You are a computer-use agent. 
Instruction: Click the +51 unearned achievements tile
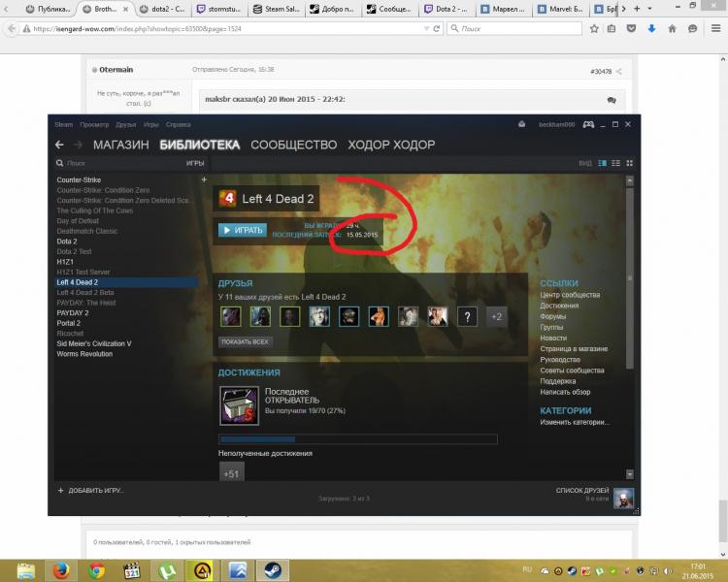pos(232,472)
